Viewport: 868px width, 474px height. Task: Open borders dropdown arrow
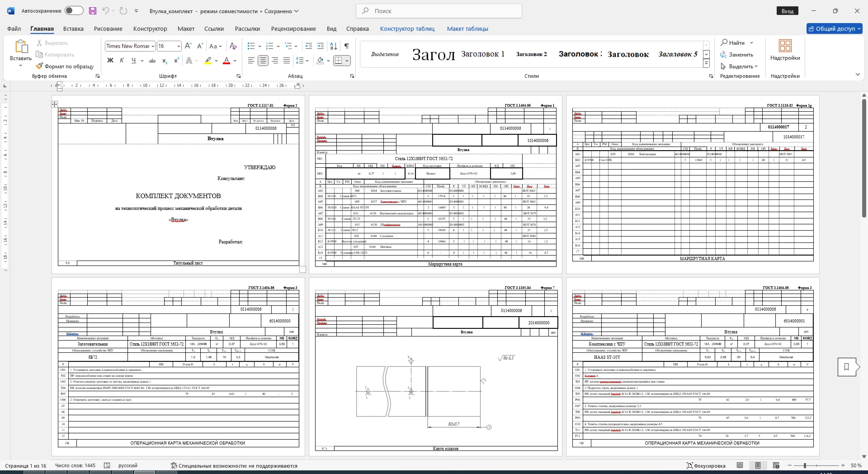[x=347, y=61]
